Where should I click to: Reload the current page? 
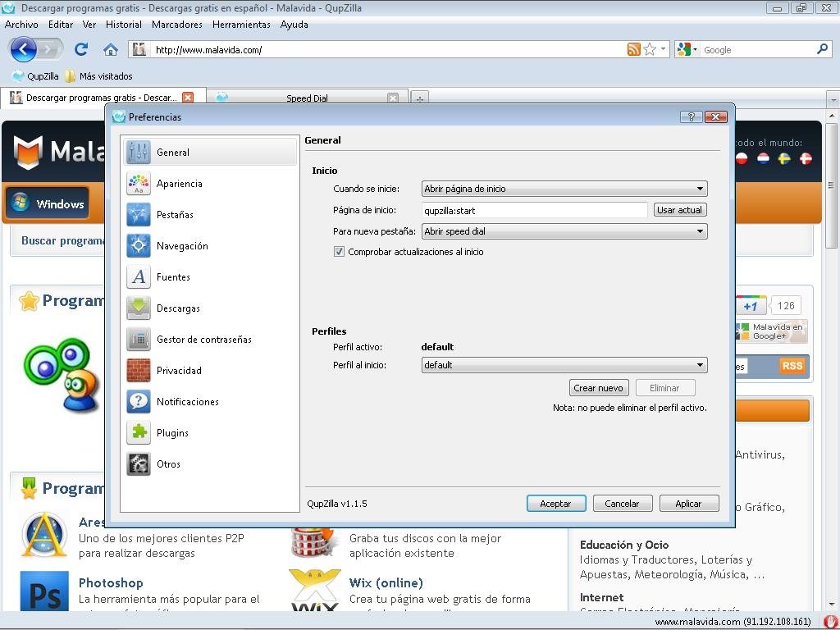click(81, 50)
